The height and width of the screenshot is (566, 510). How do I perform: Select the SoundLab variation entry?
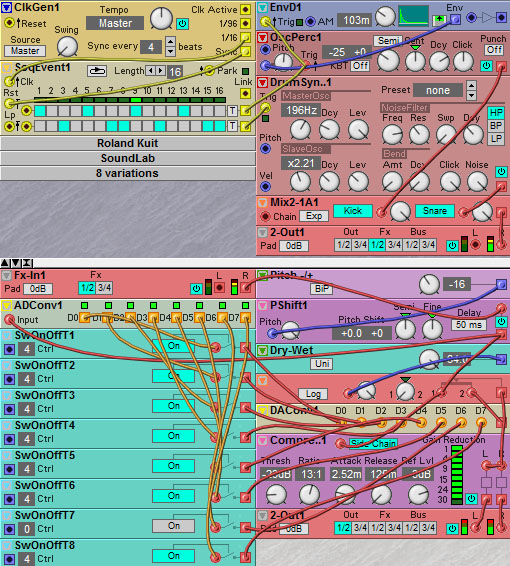click(128, 158)
